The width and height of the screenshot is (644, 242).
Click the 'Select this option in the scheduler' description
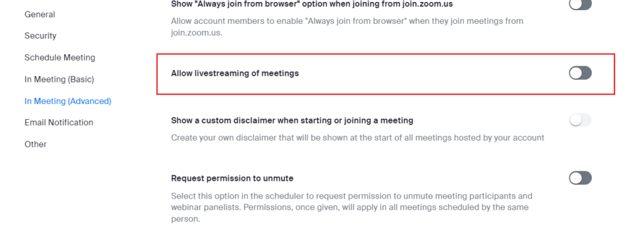tap(352, 207)
